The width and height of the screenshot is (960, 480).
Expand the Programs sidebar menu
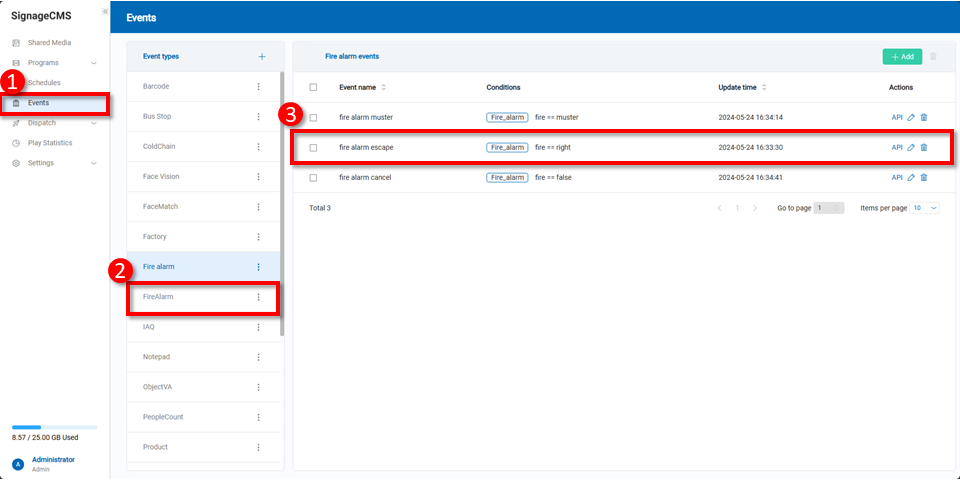pyautogui.click(x=93, y=63)
